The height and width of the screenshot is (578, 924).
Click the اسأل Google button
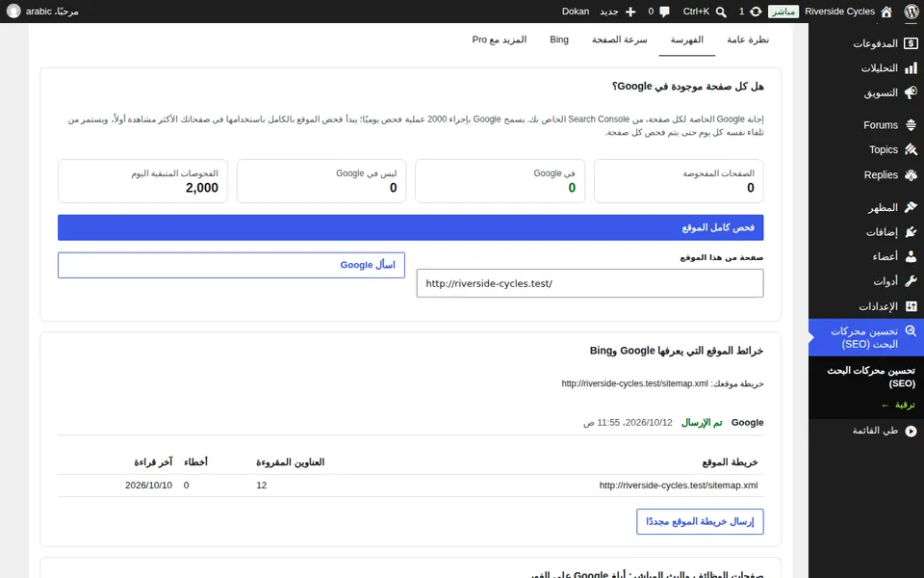[x=231, y=266]
